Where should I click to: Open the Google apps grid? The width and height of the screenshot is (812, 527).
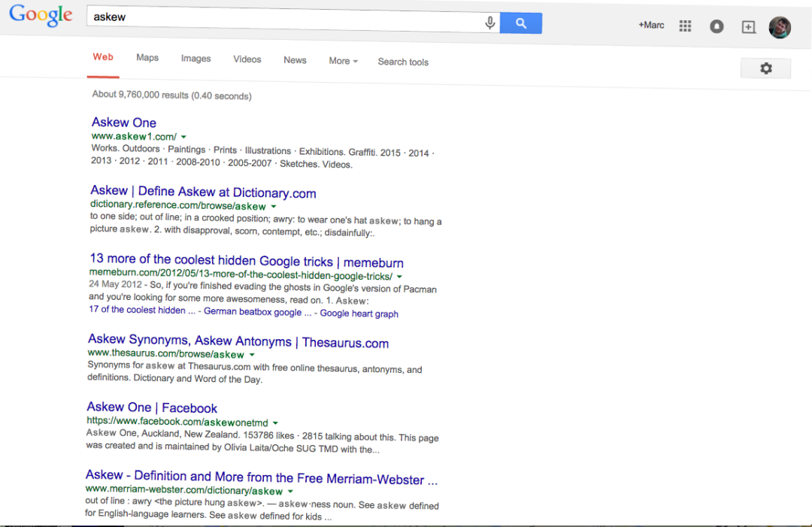pyautogui.click(x=685, y=26)
